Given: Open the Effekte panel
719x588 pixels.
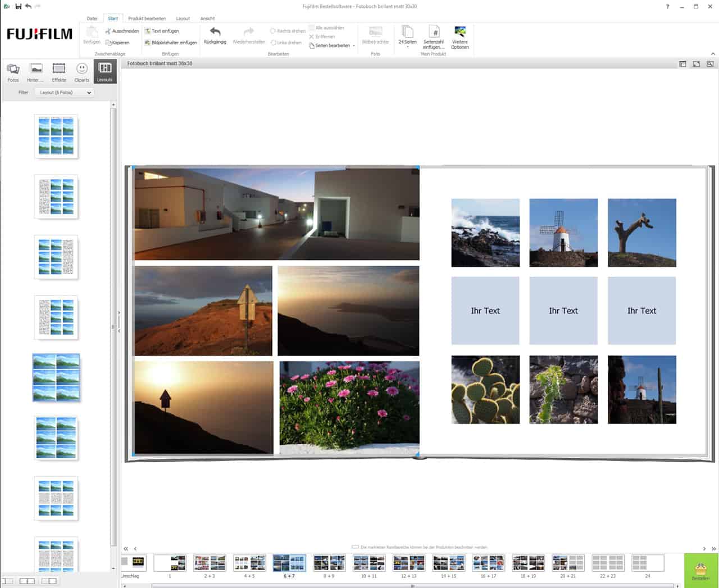Looking at the screenshot, I should click(x=59, y=71).
